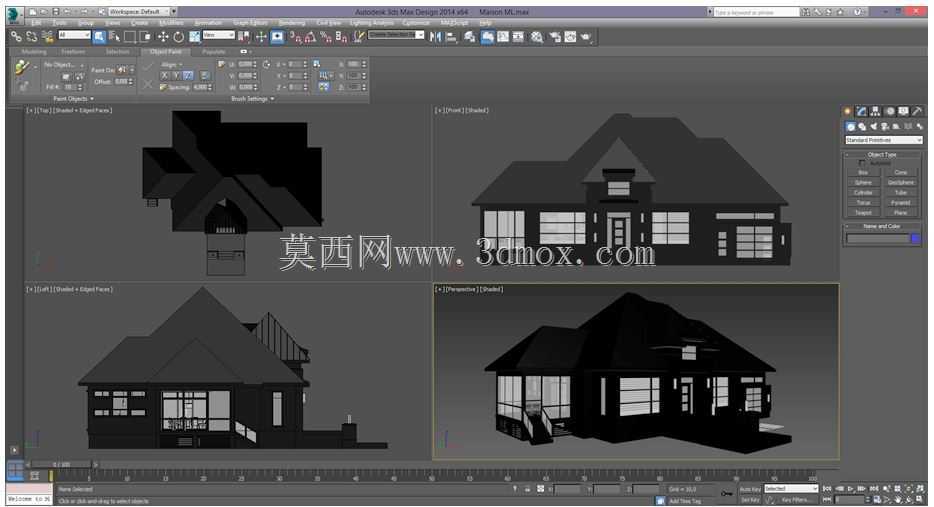Viewport: 934px width, 507px height.
Task: Choose the Rectangular Selection Region tool
Action: click(130, 37)
